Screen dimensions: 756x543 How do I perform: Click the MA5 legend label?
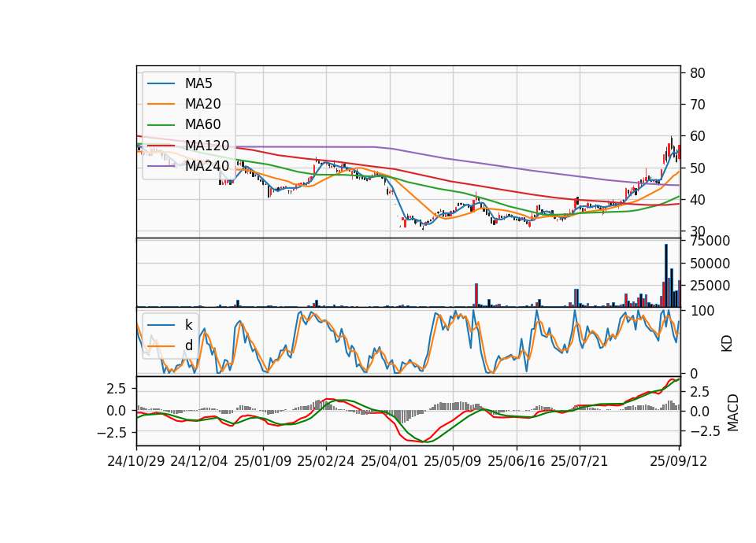pos(198,83)
